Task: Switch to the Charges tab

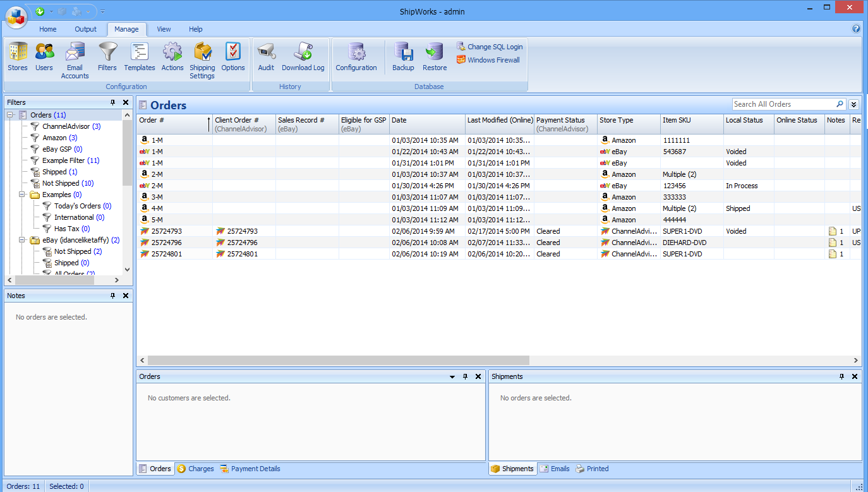Action: (196, 469)
